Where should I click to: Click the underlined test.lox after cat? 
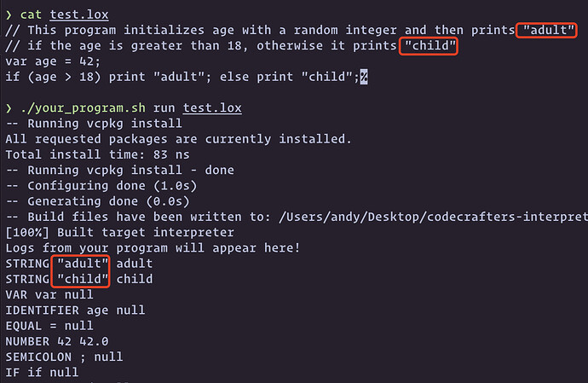[x=79, y=15]
